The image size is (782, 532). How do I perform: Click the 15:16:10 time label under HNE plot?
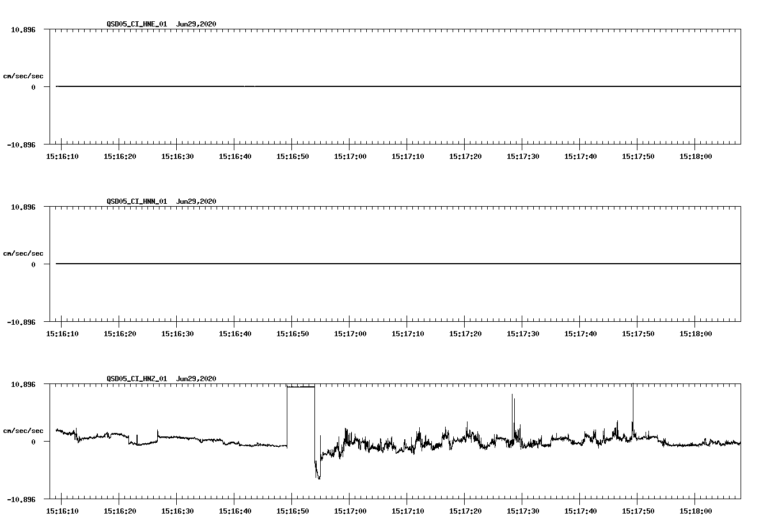pyautogui.click(x=62, y=157)
